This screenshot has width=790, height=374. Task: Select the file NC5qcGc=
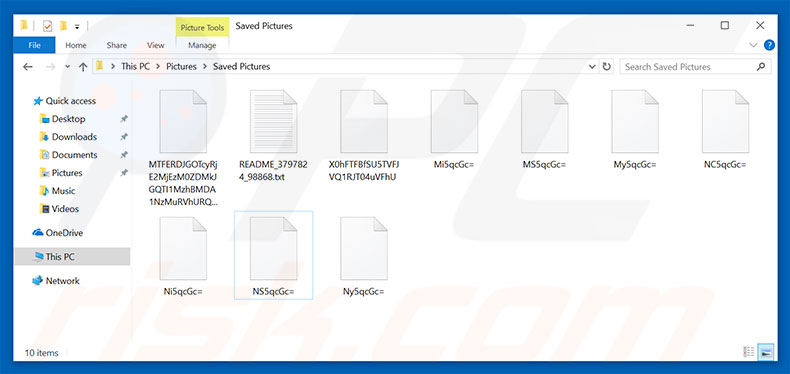725,130
